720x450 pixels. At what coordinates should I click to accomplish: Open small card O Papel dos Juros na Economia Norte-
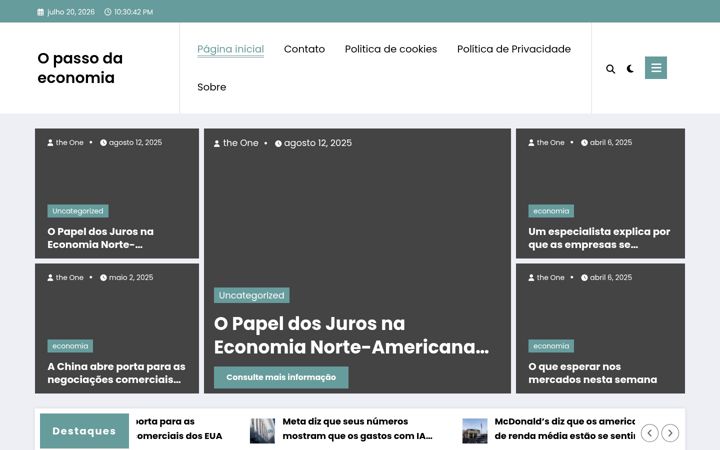[101, 238]
